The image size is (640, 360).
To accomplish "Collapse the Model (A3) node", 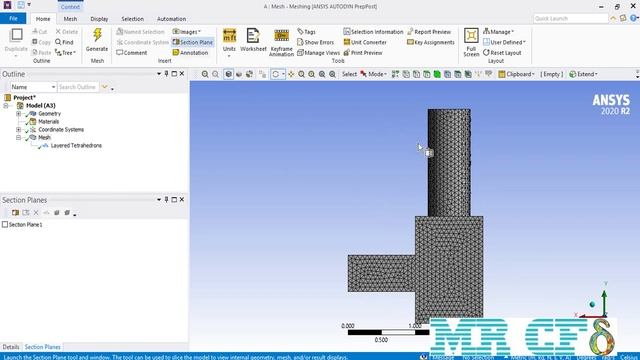I will pyautogui.click(x=6, y=105).
